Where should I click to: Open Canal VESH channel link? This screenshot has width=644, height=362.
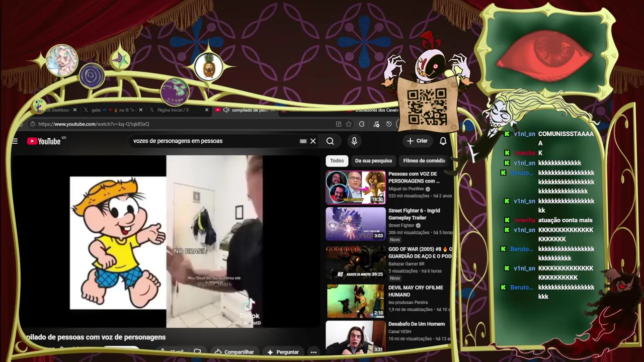399,332
